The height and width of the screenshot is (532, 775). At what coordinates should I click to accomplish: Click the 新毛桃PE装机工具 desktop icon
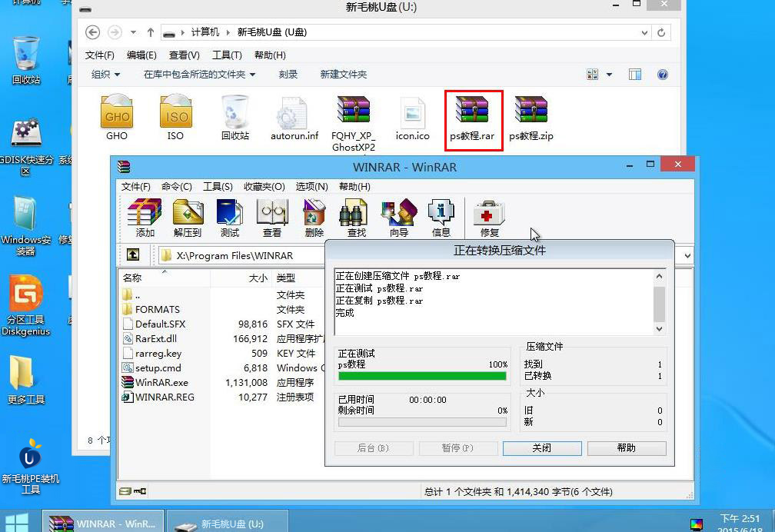pyautogui.click(x=30, y=466)
